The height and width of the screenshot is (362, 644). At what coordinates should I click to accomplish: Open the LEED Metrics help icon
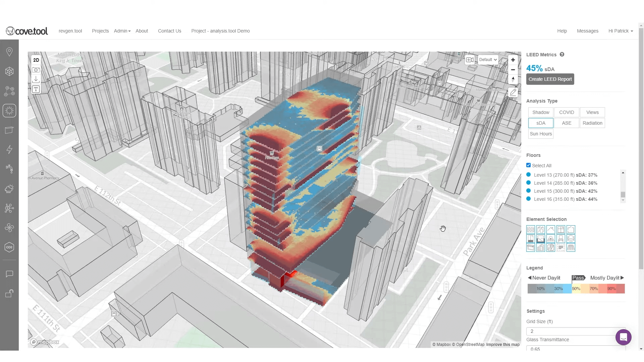[x=562, y=54]
